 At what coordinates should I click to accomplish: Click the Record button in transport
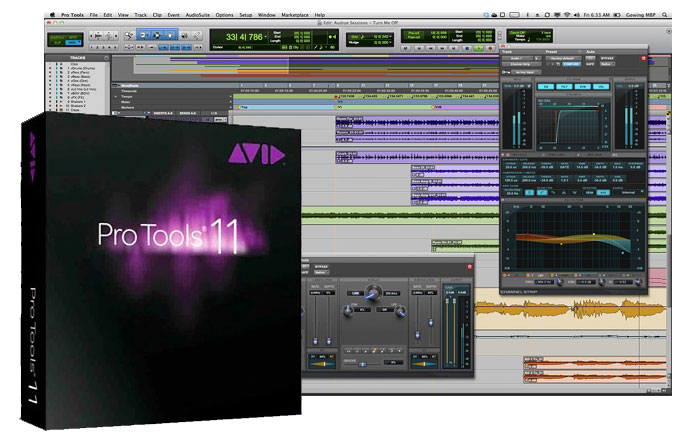(490, 48)
